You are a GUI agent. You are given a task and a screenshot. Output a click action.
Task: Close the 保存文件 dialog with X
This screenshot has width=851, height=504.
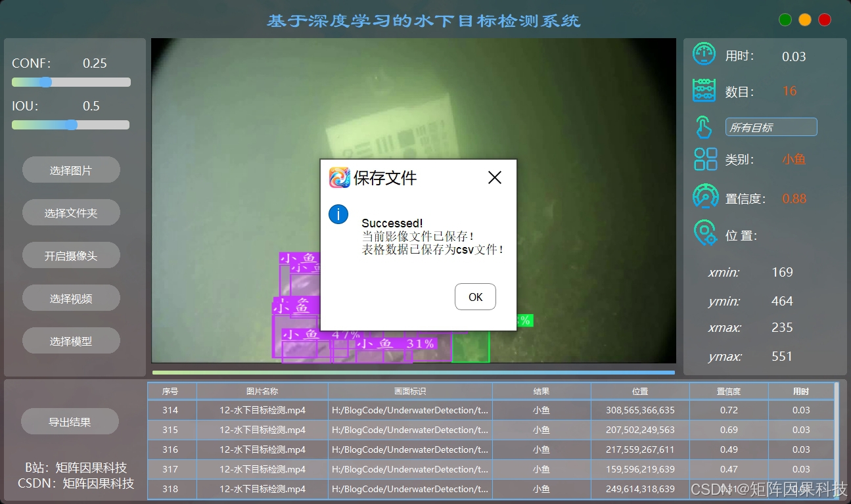tap(495, 177)
